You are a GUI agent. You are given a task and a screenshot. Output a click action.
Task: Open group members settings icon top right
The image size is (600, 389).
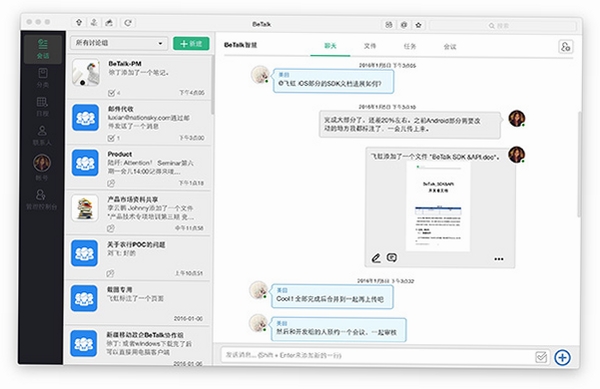point(566,47)
